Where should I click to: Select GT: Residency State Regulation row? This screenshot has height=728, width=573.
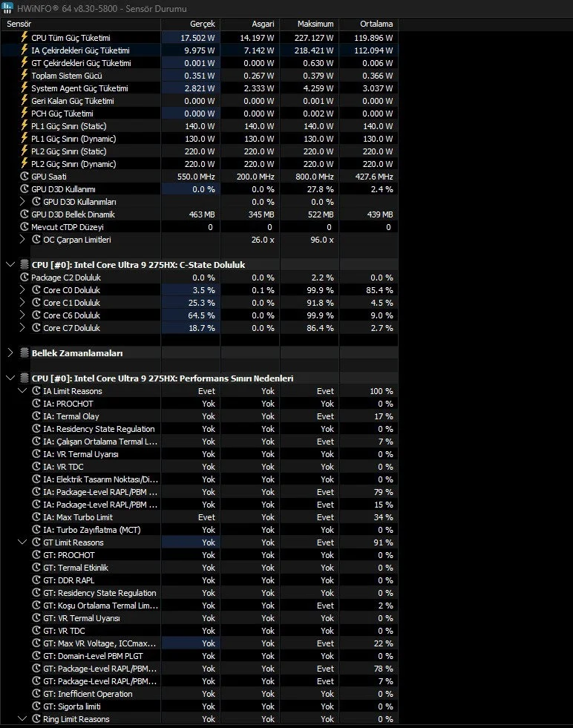(200, 593)
